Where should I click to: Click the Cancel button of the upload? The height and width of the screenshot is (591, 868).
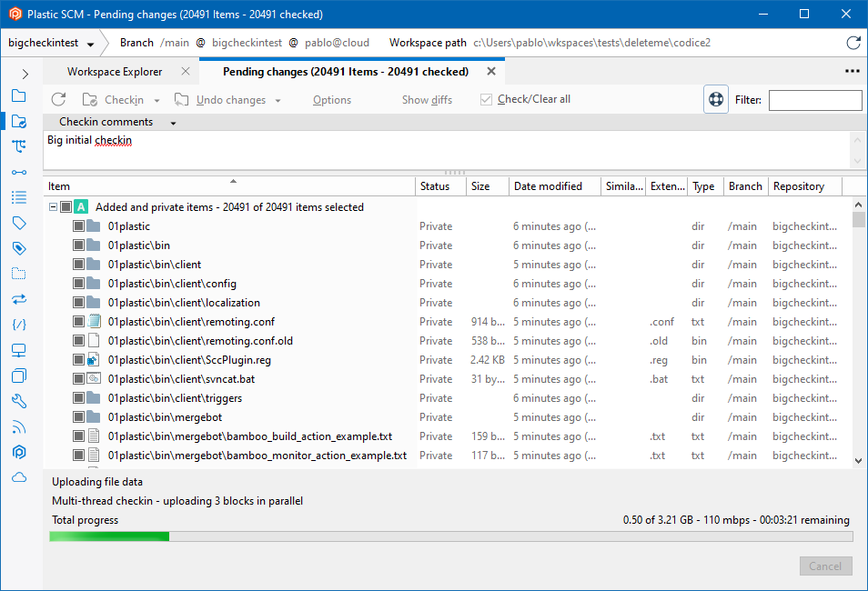point(825,566)
